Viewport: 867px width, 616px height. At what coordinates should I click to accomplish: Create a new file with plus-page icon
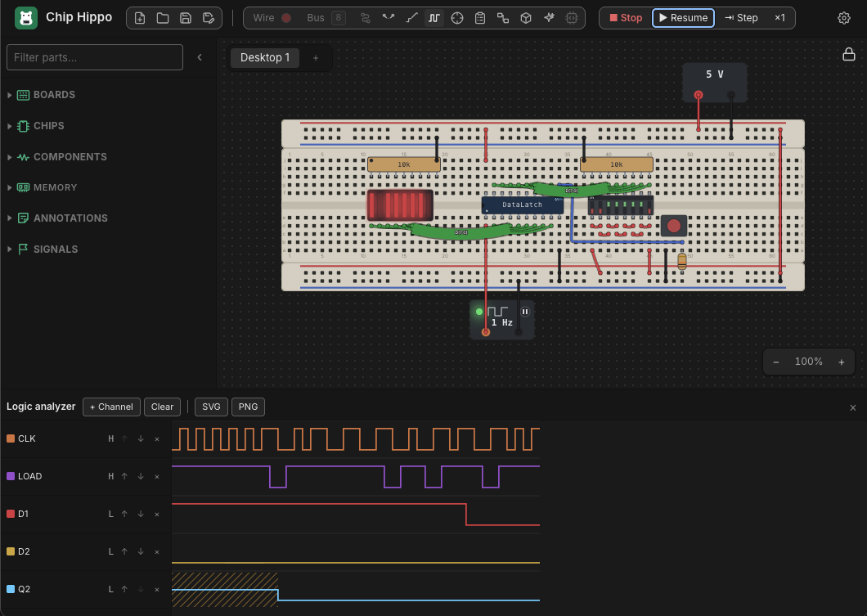coord(140,18)
